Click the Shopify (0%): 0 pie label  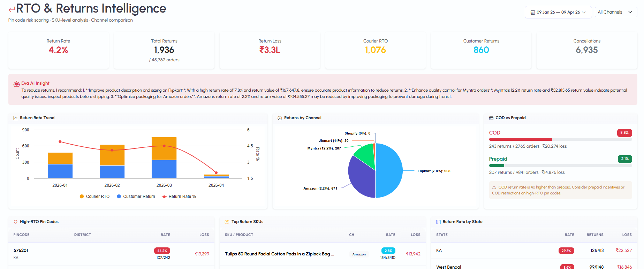click(357, 133)
